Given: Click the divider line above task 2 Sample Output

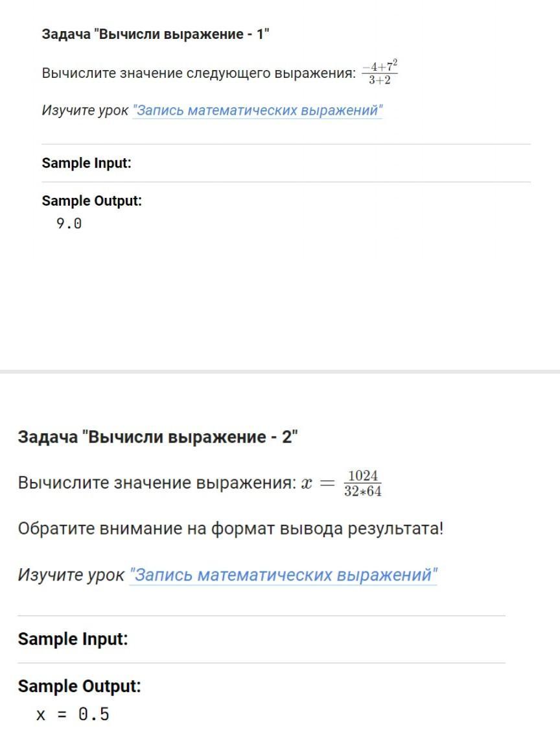Looking at the screenshot, I should pyautogui.click(x=261, y=663).
